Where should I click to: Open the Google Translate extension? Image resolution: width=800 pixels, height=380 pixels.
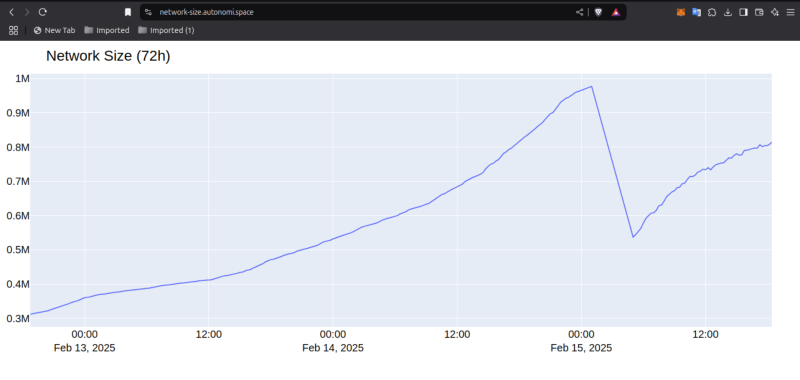pos(696,12)
